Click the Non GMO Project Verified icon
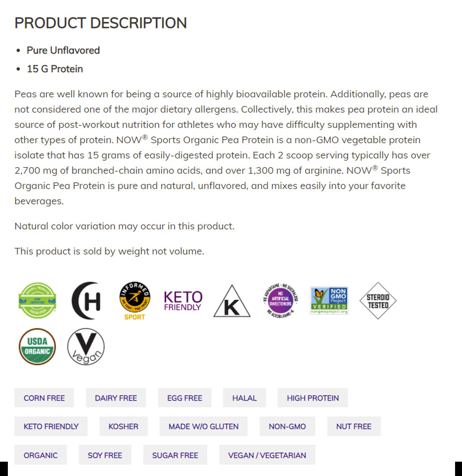462x476 pixels. pos(329,301)
